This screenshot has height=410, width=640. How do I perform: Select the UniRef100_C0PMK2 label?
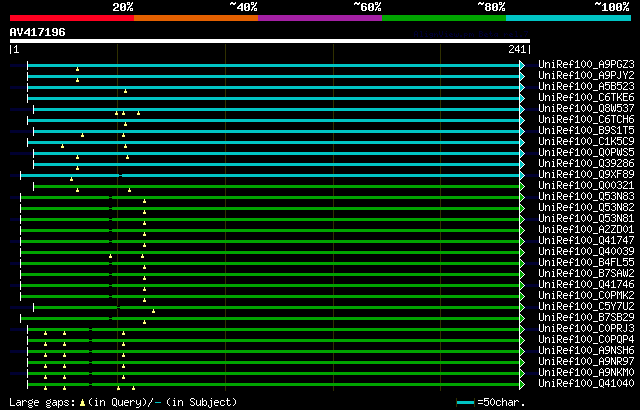(x=586, y=295)
